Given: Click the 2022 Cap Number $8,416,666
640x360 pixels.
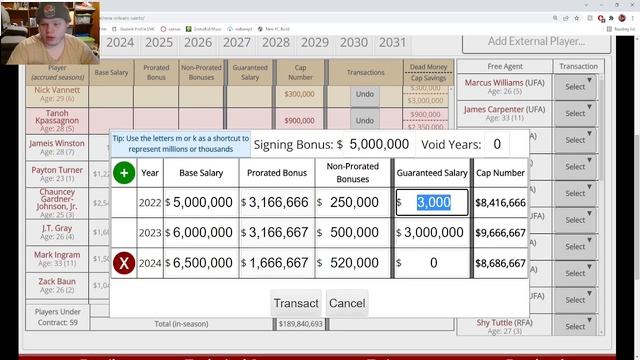Looking at the screenshot, I should [x=500, y=202].
